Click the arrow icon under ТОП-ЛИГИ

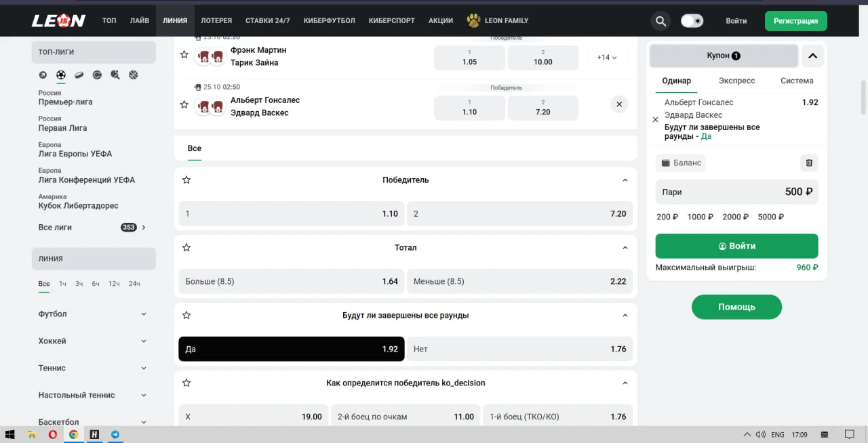43,75
